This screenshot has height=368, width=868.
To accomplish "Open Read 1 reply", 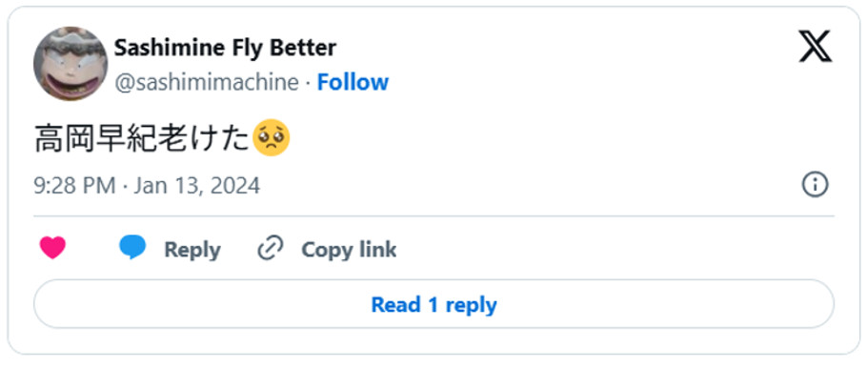I will [x=434, y=304].
